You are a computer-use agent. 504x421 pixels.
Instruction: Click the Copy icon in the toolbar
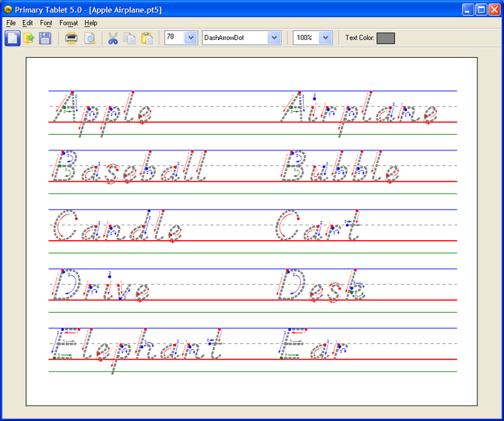tap(130, 38)
